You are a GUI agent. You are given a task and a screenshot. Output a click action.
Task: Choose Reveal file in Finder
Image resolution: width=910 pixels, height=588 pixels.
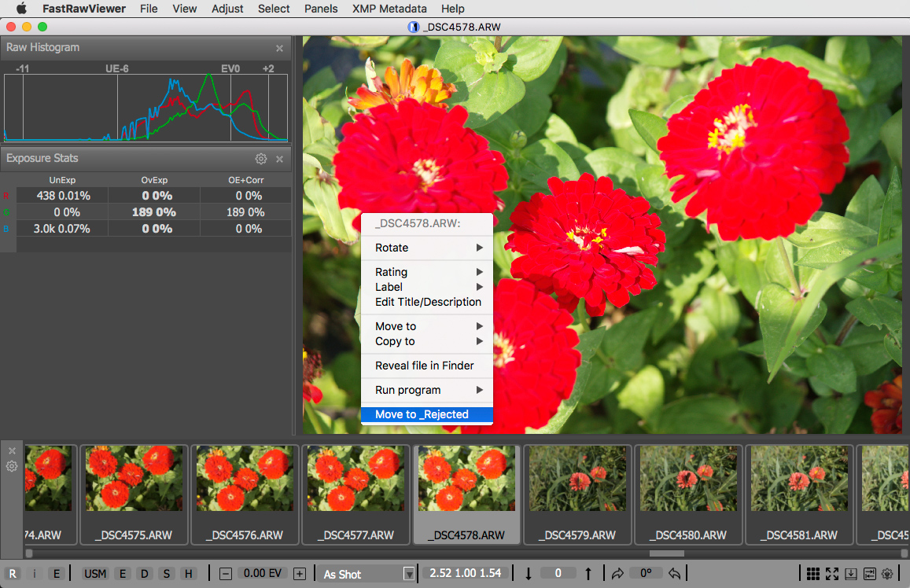click(x=426, y=366)
